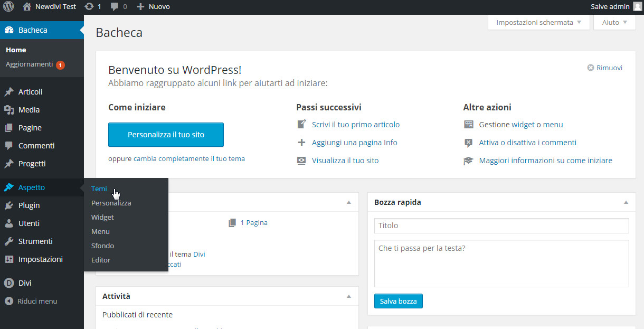Click Salva bozza button

click(x=399, y=301)
